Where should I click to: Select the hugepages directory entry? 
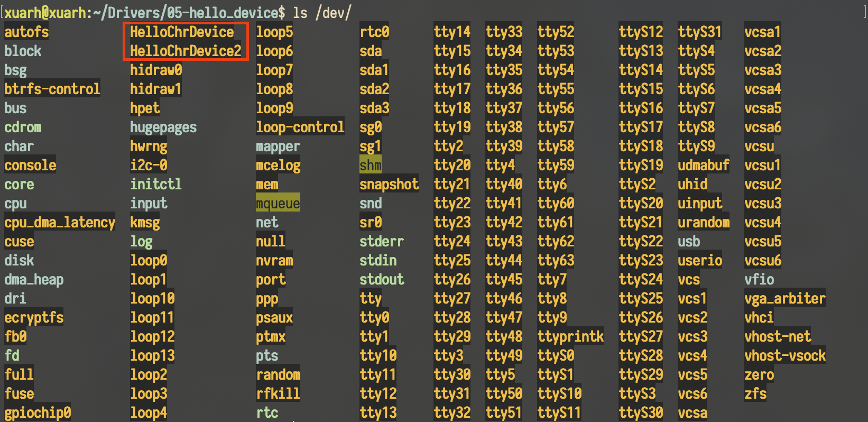point(163,127)
